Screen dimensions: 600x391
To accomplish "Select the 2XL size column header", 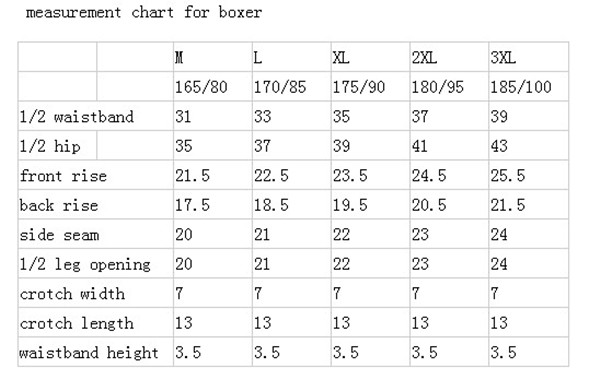I will tap(424, 58).
